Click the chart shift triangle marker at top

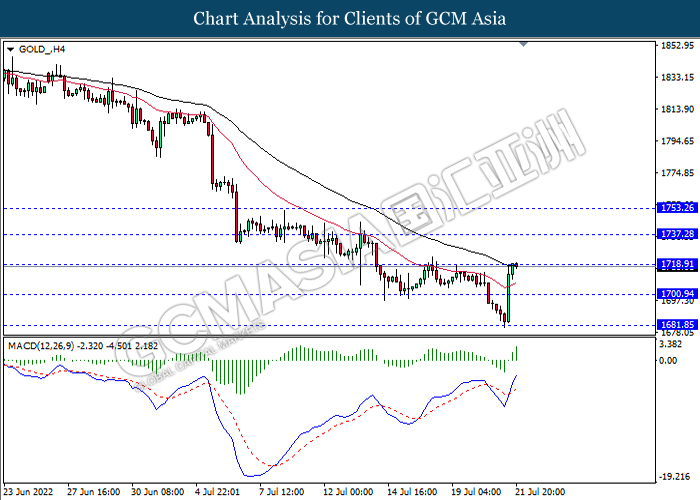point(524,44)
